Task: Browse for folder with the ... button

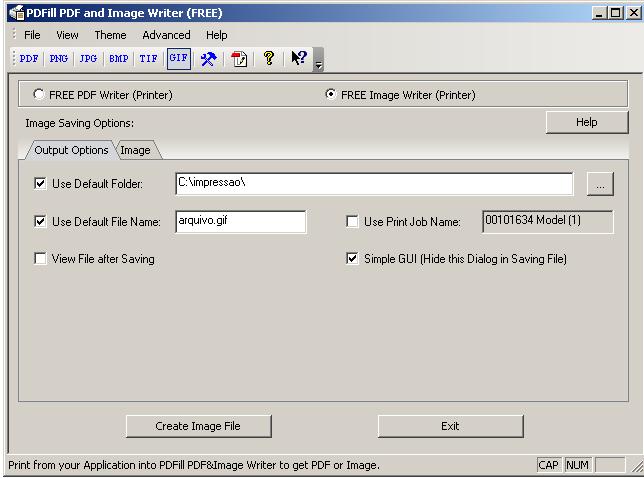Action: coord(600,184)
